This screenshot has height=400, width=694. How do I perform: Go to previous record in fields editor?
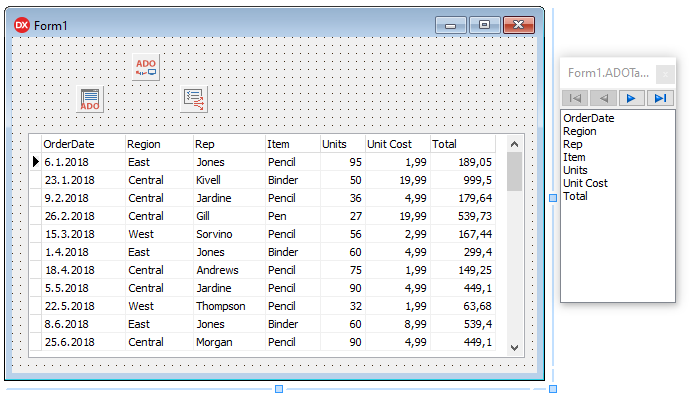(x=603, y=98)
